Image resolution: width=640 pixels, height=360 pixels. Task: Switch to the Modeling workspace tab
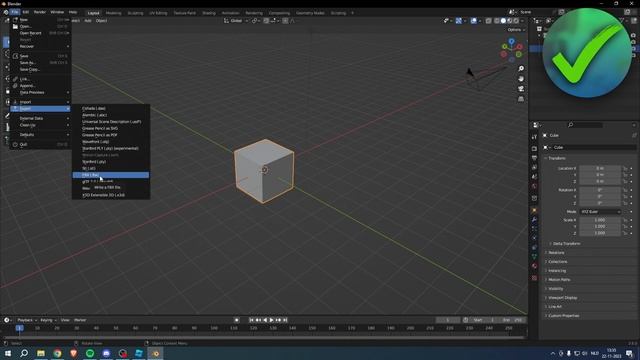pos(113,13)
